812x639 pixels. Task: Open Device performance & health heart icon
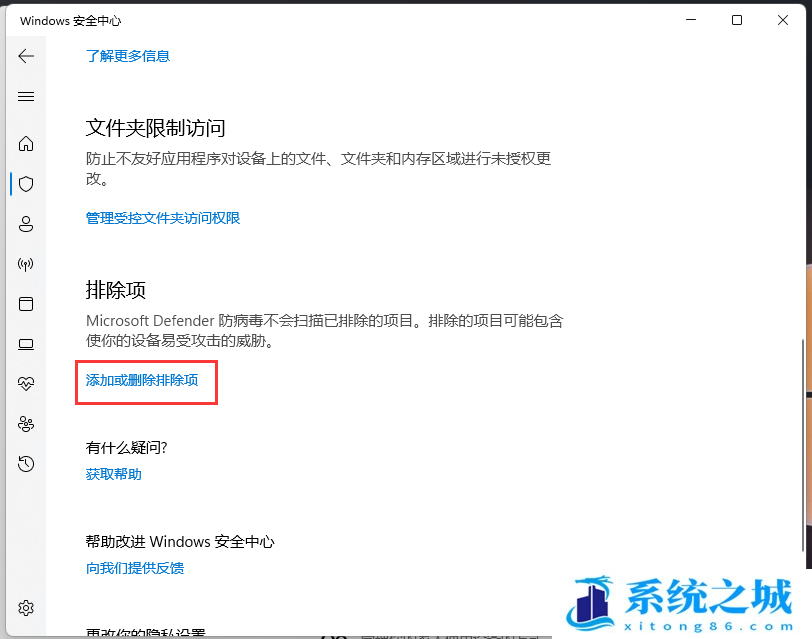(x=26, y=384)
